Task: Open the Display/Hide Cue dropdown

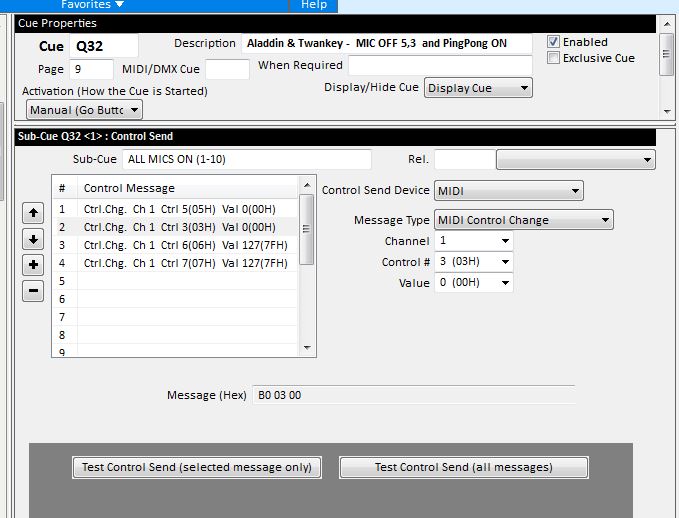Action: click(x=478, y=88)
